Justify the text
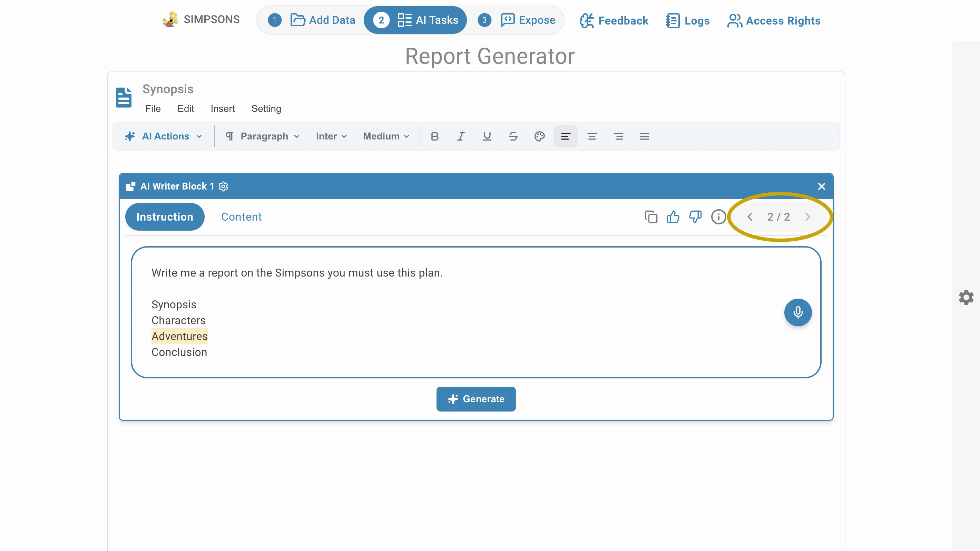 click(x=645, y=136)
